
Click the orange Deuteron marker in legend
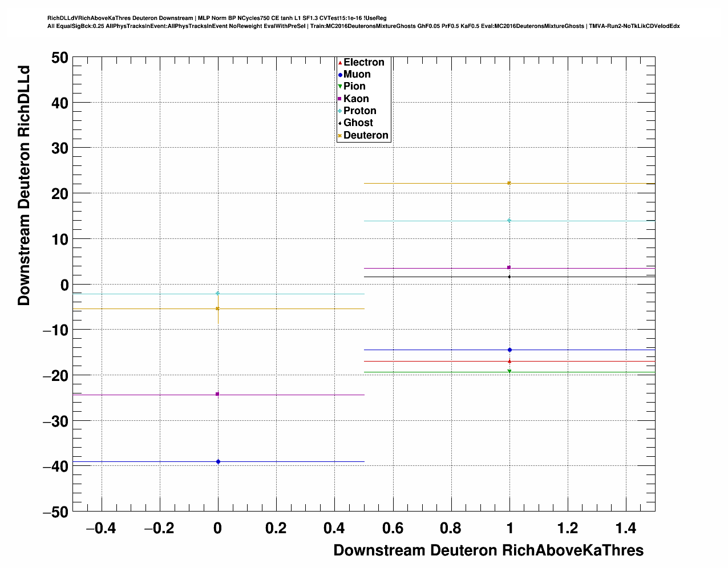(x=340, y=136)
